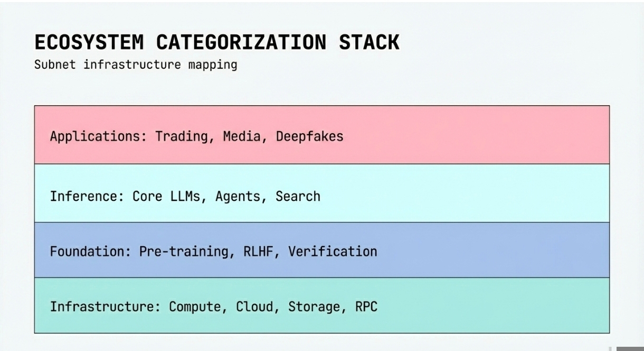Click the word Search in Inference layer
The width and height of the screenshot is (644, 351).
point(298,197)
